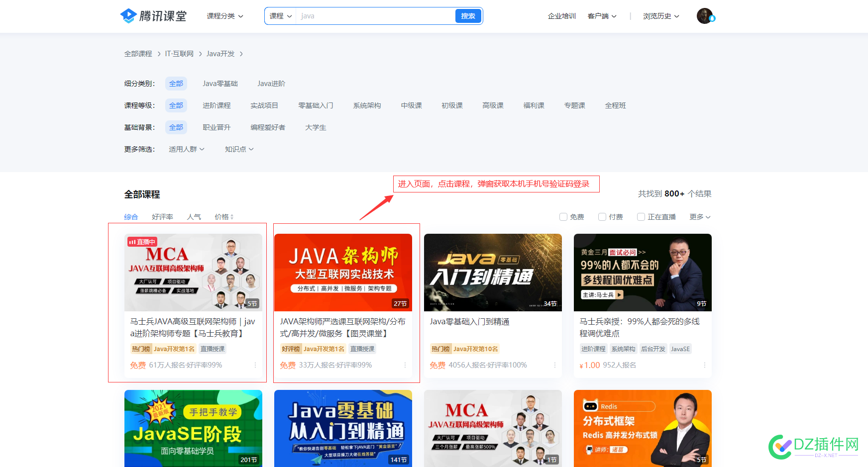Click the Tencent Classroom logo
The height and width of the screenshot is (467, 868).
[153, 16]
